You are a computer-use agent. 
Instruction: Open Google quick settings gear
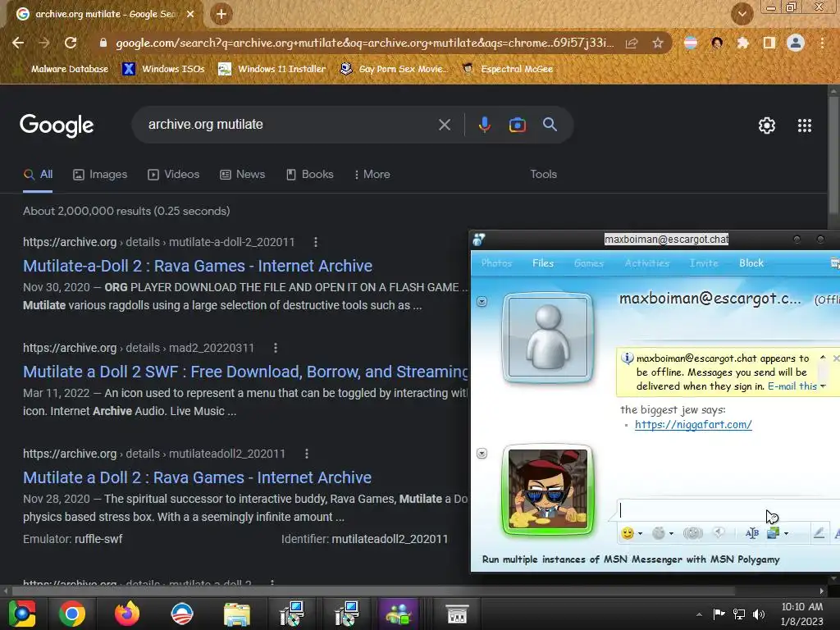click(x=767, y=126)
